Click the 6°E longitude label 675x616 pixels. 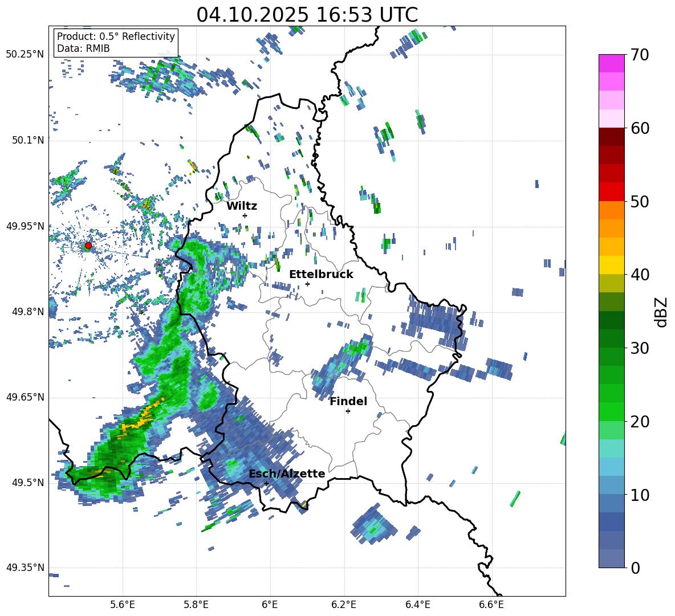point(270,605)
